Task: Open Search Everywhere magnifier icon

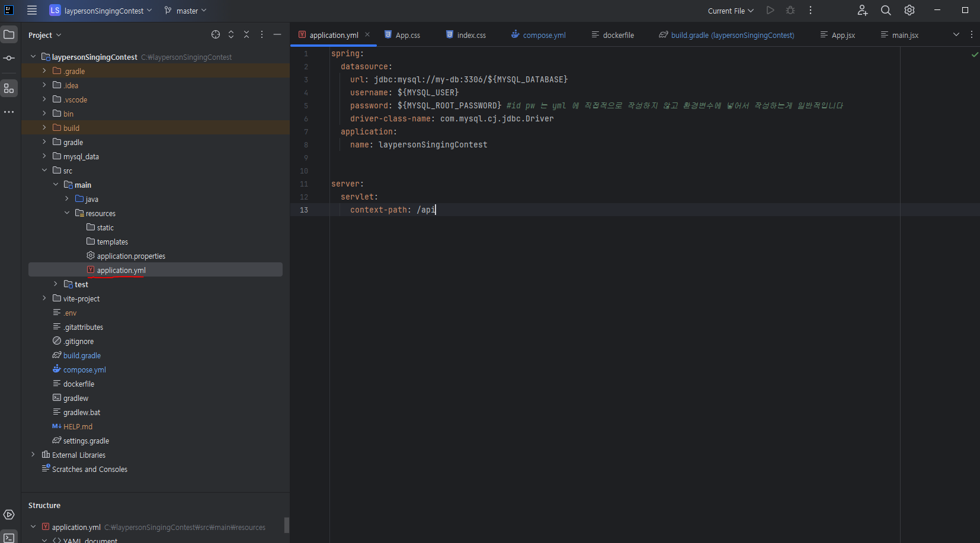Action: 886,11
